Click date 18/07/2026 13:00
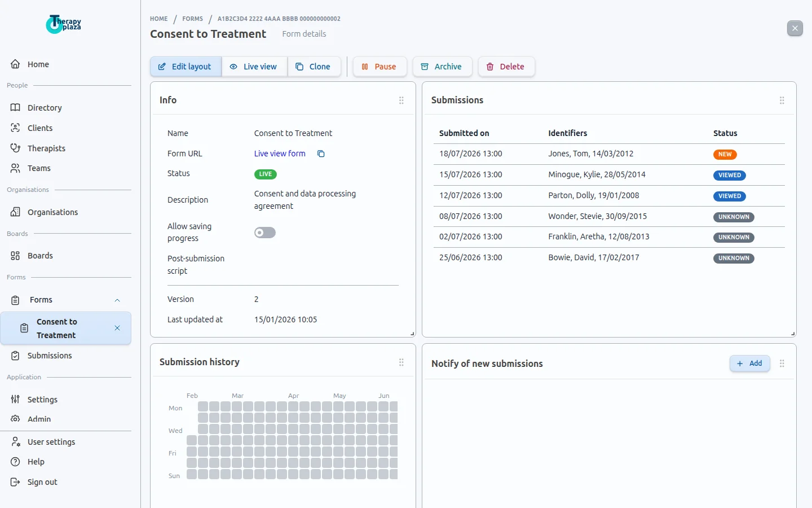This screenshot has width=812, height=508. click(x=471, y=154)
